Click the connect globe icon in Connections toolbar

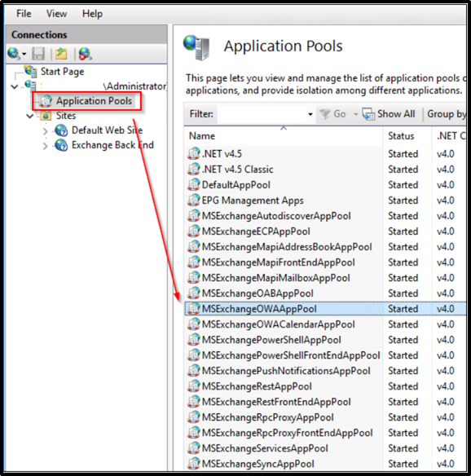[14, 54]
